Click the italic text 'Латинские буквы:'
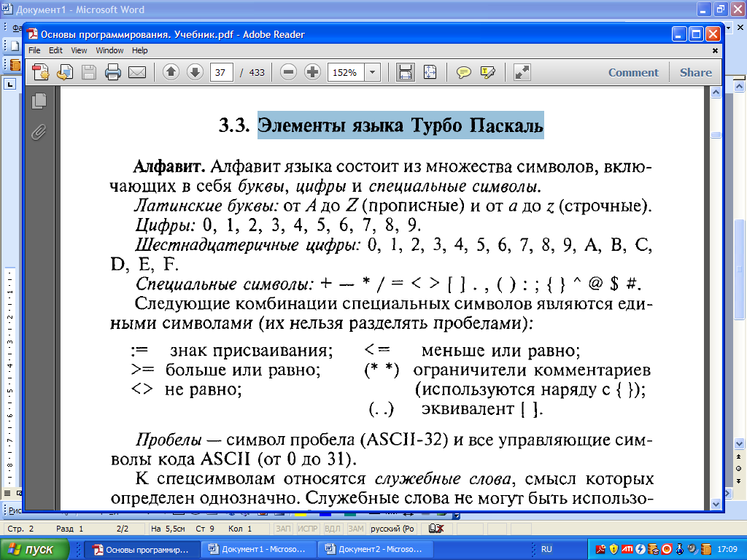 point(206,206)
